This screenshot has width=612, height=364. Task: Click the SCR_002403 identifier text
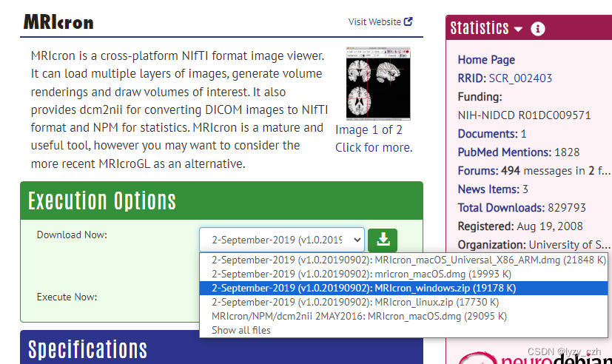521,78
